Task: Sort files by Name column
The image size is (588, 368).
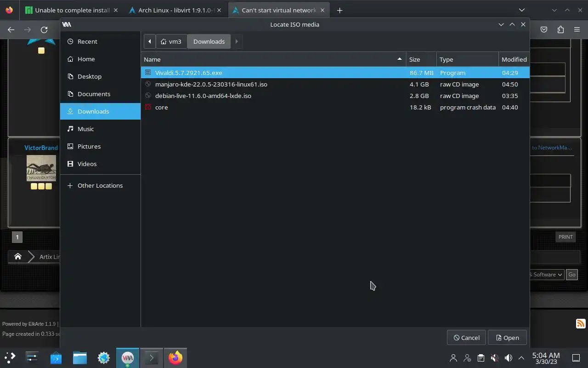Action: click(x=273, y=59)
